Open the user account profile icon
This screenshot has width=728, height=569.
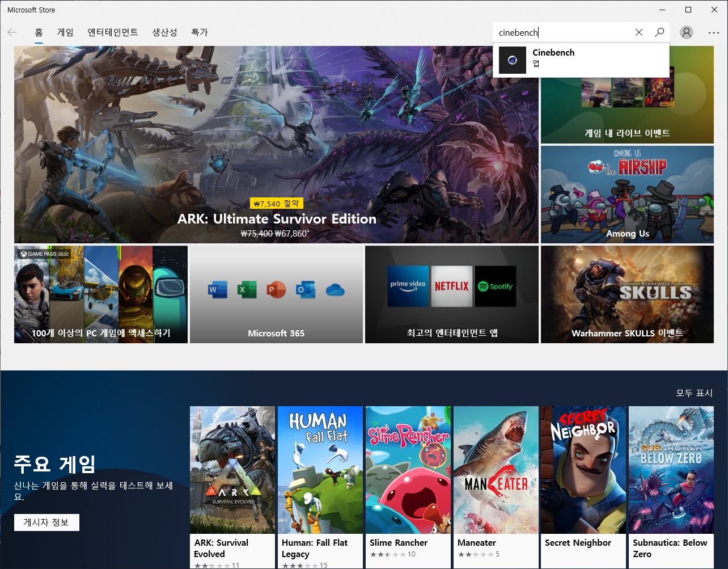687,32
